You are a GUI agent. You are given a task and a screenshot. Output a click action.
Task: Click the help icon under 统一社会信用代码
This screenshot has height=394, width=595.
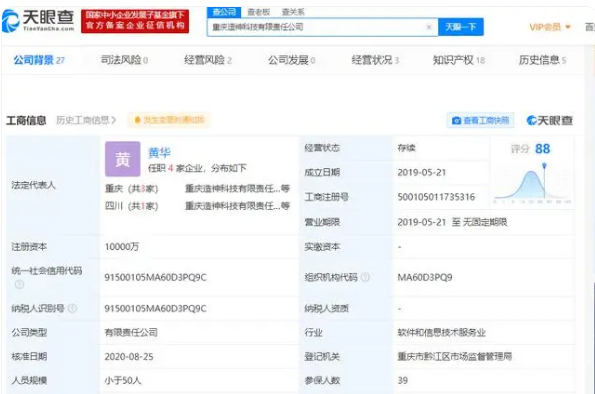click(19, 284)
